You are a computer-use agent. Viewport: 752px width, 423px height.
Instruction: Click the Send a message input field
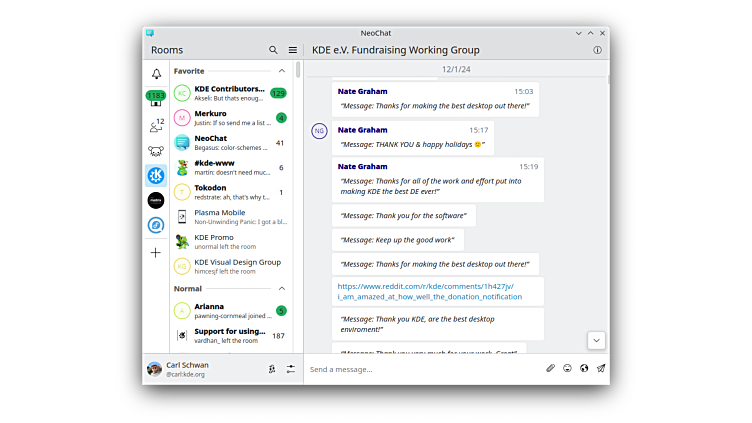pos(420,369)
